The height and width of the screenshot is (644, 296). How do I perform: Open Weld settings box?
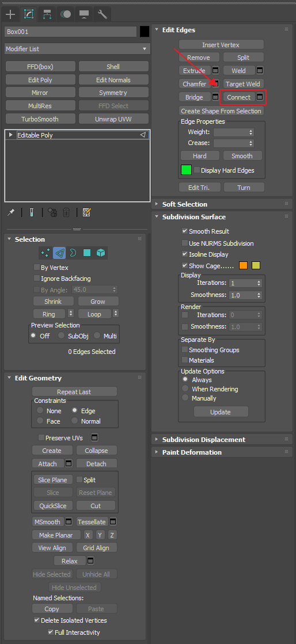(x=260, y=71)
